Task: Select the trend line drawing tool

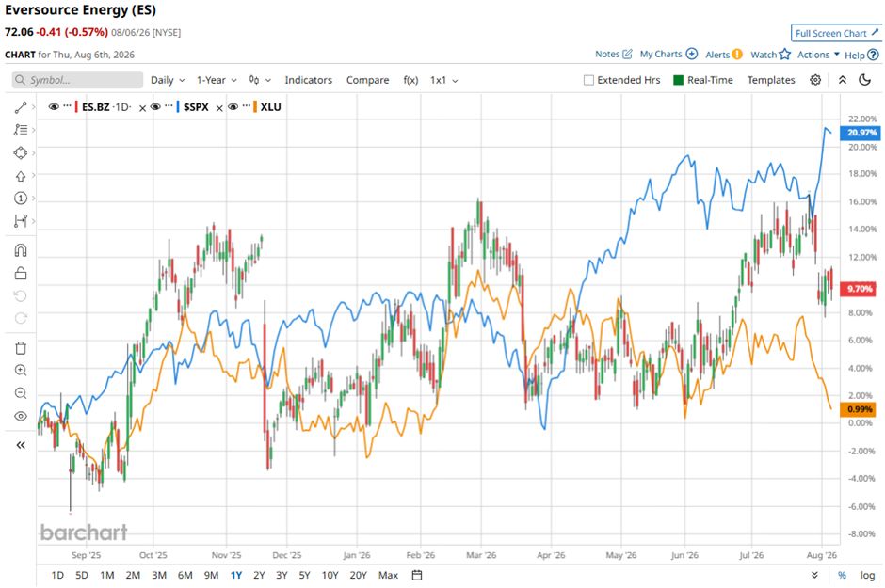Action: (x=21, y=107)
